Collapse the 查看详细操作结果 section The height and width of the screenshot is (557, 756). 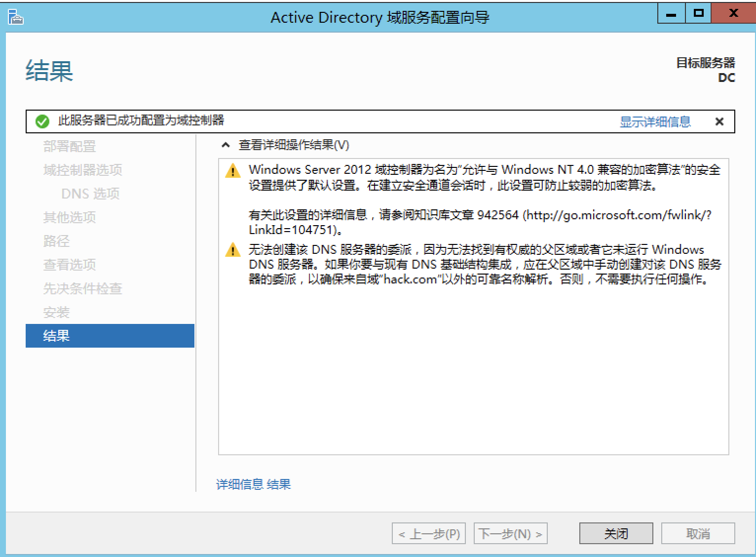[226, 145]
